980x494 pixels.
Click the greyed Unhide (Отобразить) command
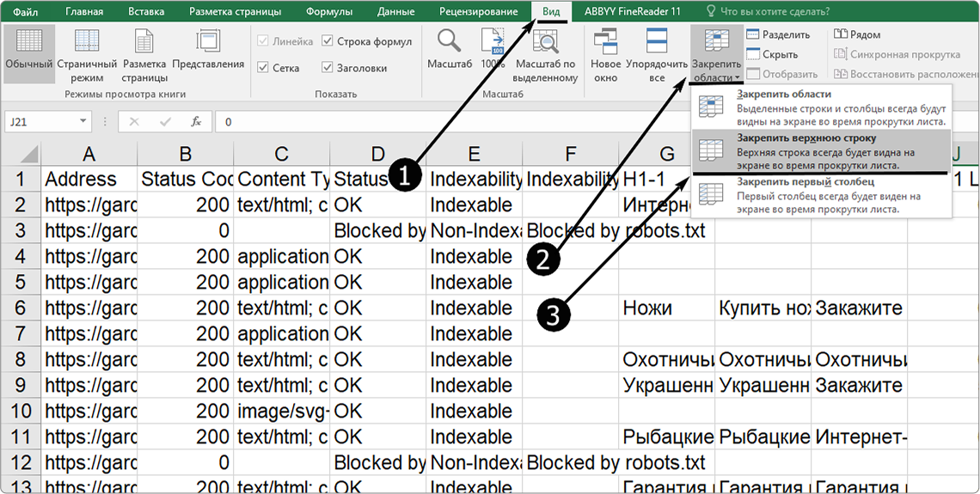(782, 75)
